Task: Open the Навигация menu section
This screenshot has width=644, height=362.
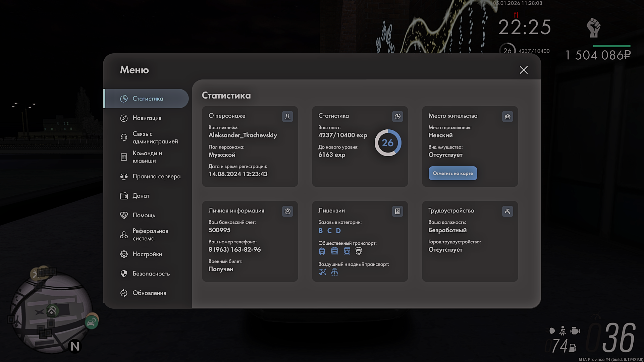Action: (x=147, y=118)
